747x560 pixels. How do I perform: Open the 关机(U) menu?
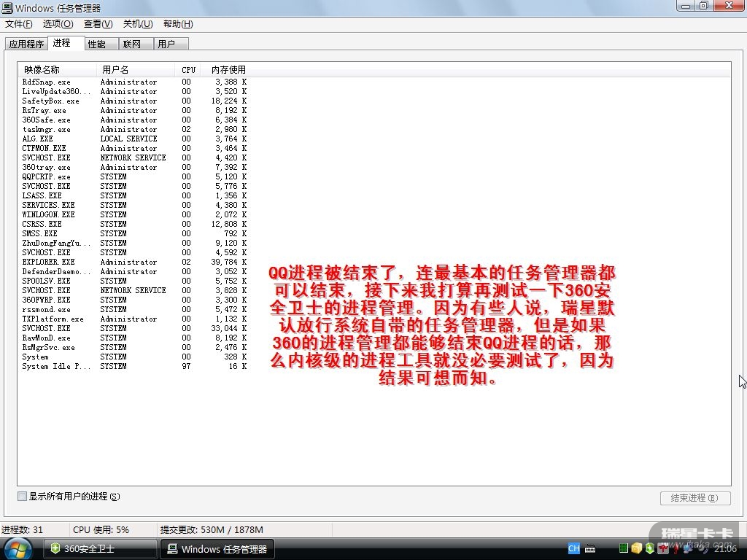point(138,24)
